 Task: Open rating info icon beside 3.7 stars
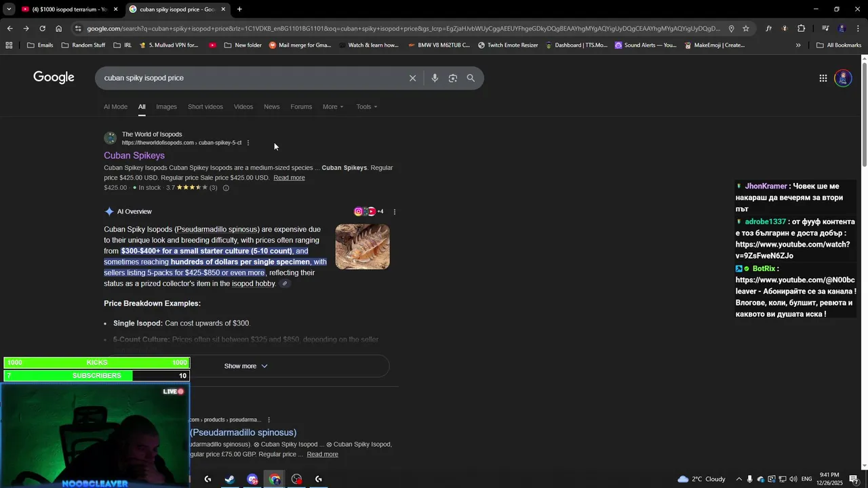coord(226,188)
